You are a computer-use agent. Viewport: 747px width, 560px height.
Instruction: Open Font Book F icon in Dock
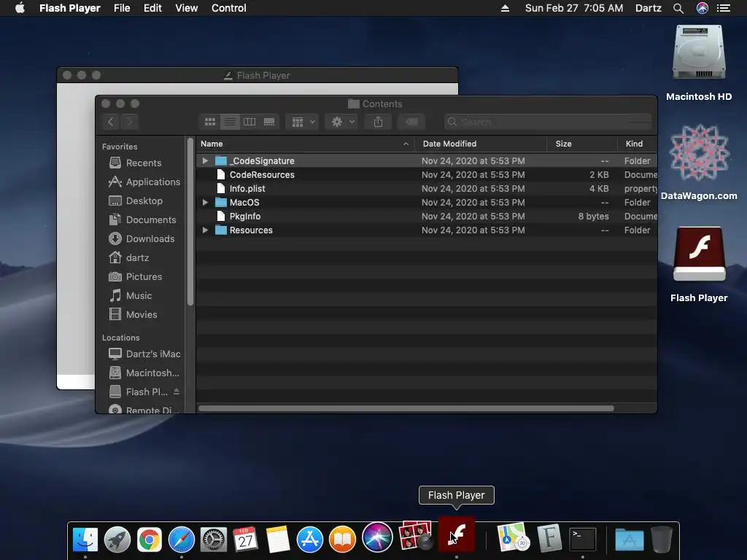550,538
